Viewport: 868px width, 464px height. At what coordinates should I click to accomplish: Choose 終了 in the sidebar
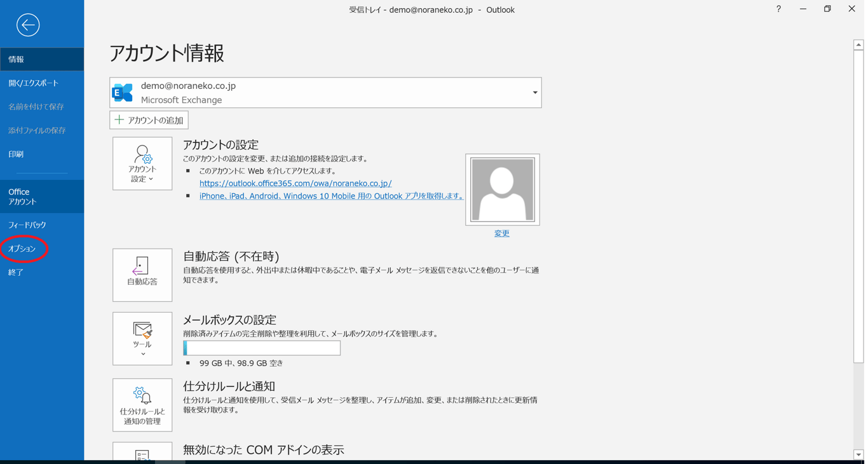click(42, 272)
